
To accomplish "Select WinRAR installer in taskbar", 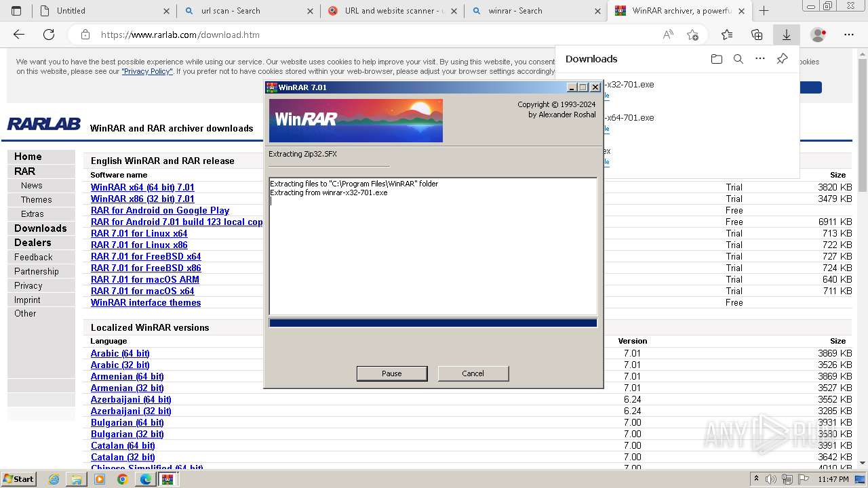I will [x=167, y=479].
